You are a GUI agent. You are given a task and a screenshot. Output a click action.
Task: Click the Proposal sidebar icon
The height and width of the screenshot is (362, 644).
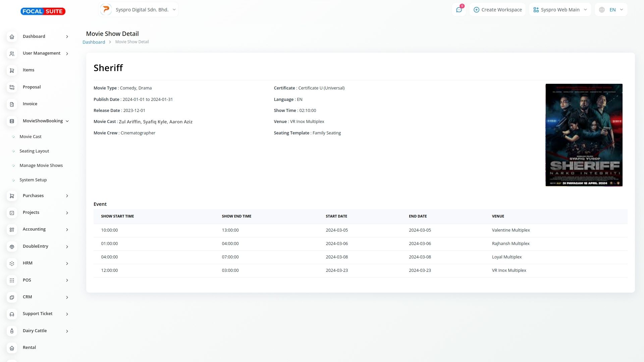coord(12,87)
